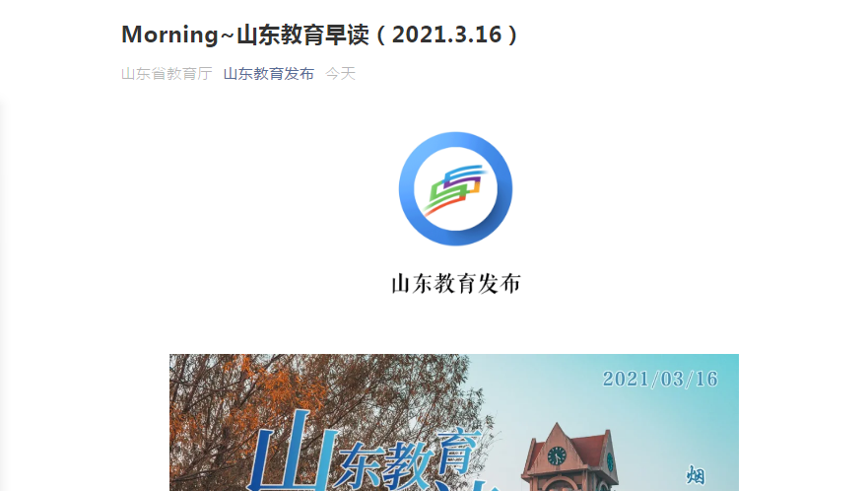868x491 pixels.
Task: Click the publish date 今天
Action: (x=340, y=74)
